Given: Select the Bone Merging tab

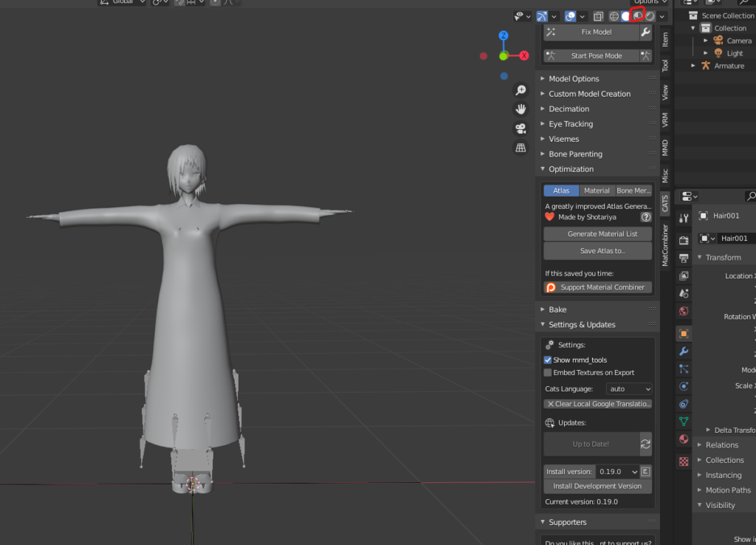Looking at the screenshot, I should coord(633,191).
